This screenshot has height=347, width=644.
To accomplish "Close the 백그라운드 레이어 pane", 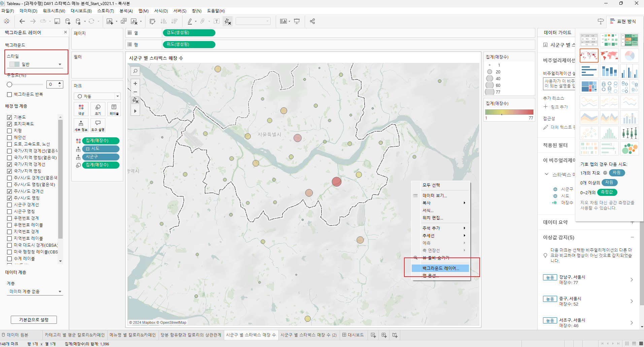I will coord(65,32).
